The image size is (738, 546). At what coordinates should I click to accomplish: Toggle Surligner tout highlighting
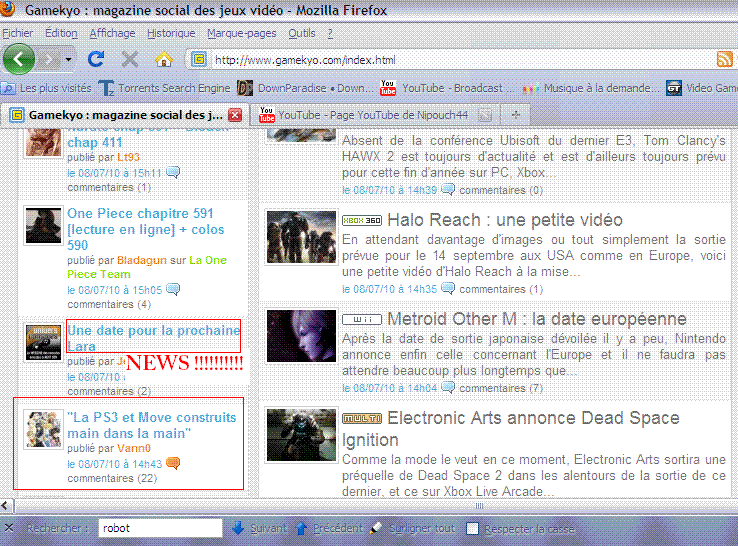[x=412, y=529]
